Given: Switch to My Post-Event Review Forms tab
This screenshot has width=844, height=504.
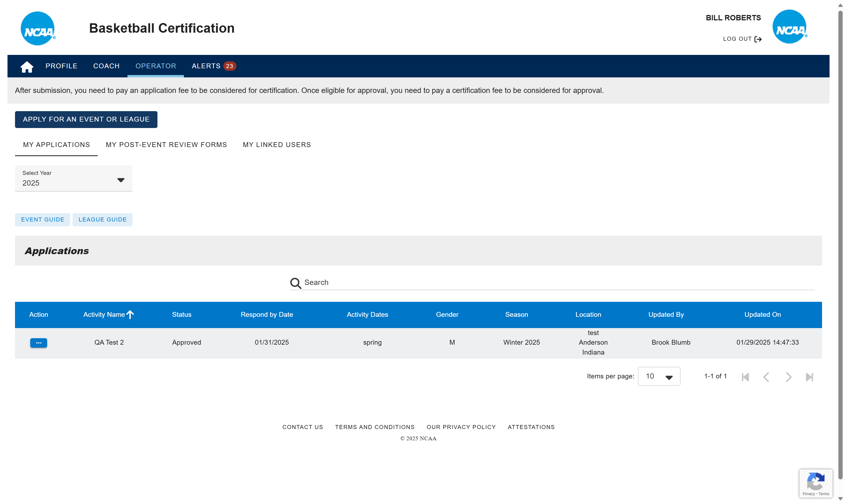Looking at the screenshot, I should 166,145.
